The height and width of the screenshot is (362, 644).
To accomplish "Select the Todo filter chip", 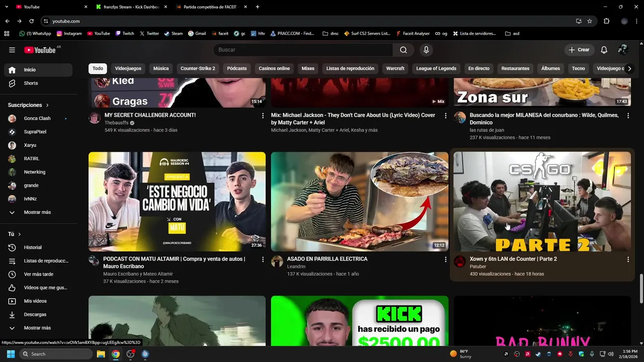I will tap(98, 68).
